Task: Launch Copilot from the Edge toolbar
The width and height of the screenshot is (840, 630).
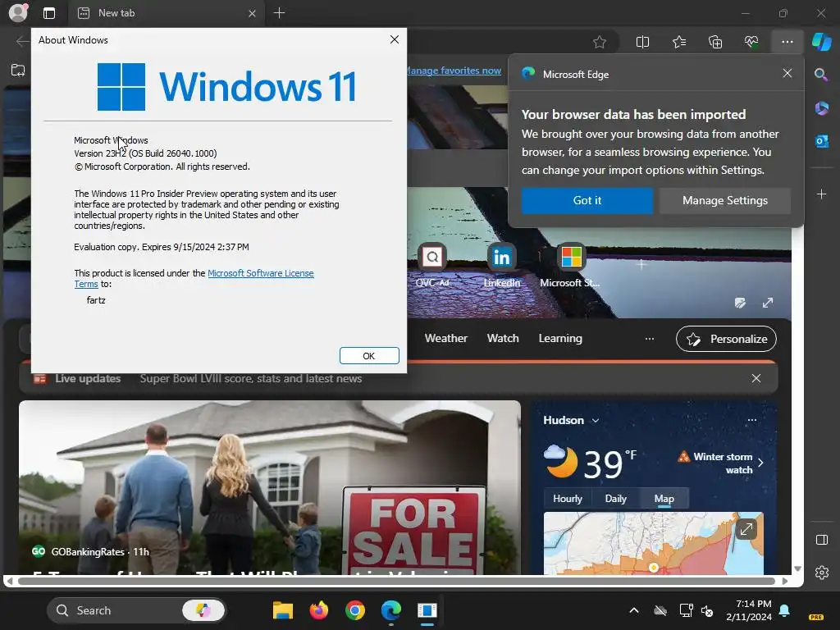Action: [x=821, y=42]
